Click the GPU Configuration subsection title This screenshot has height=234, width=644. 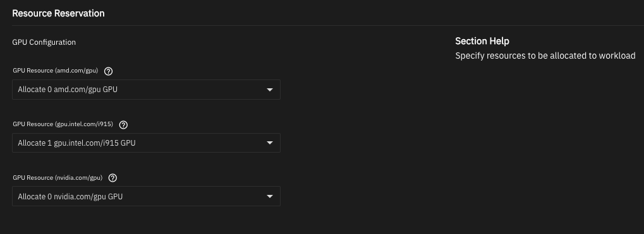44,42
